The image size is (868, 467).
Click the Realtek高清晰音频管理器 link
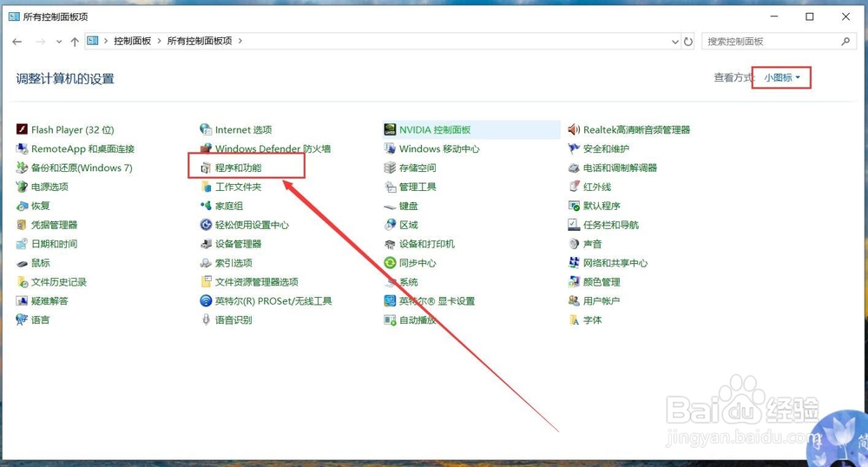click(636, 129)
